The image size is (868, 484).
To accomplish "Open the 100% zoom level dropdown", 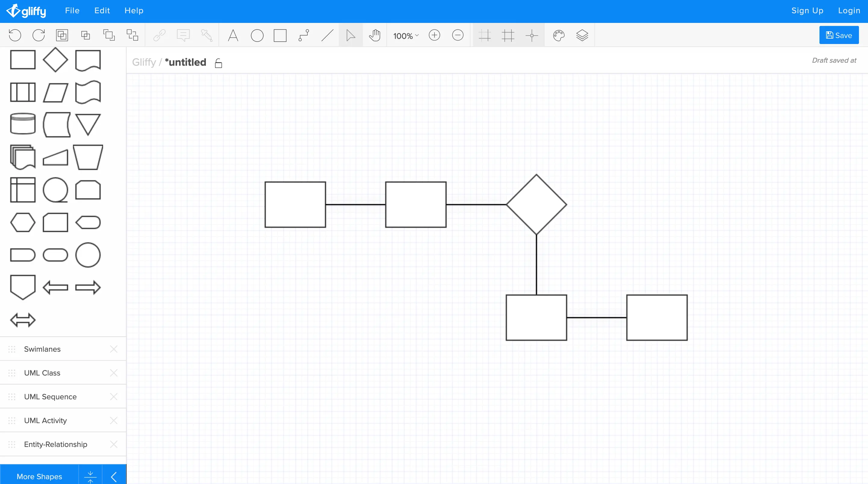I will (406, 36).
